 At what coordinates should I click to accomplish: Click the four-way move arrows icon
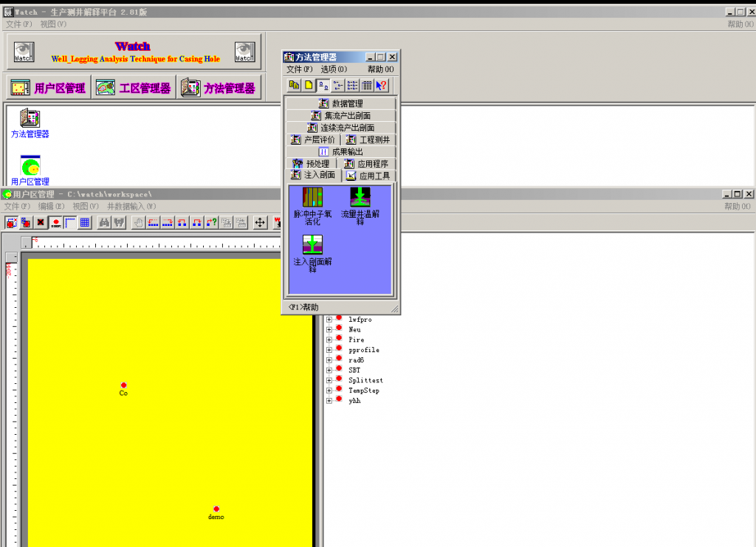pyautogui.click(x=260, y=222)
